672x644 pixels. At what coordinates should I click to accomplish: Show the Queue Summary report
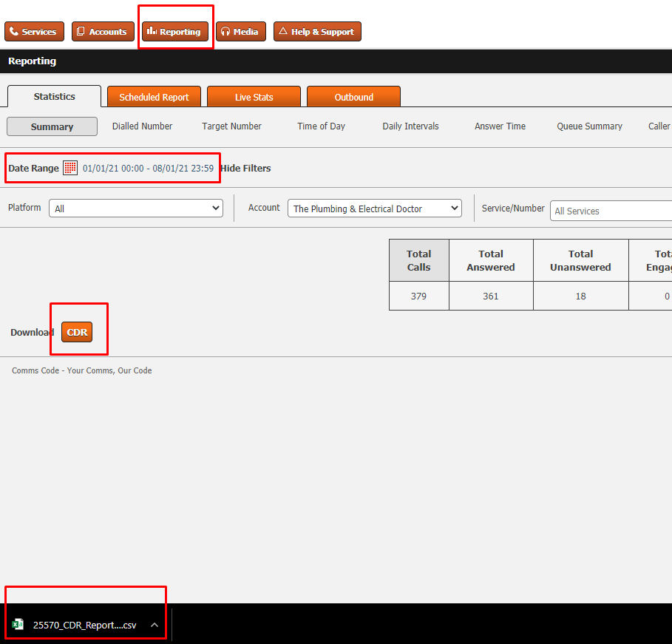(x=589, y=126)
